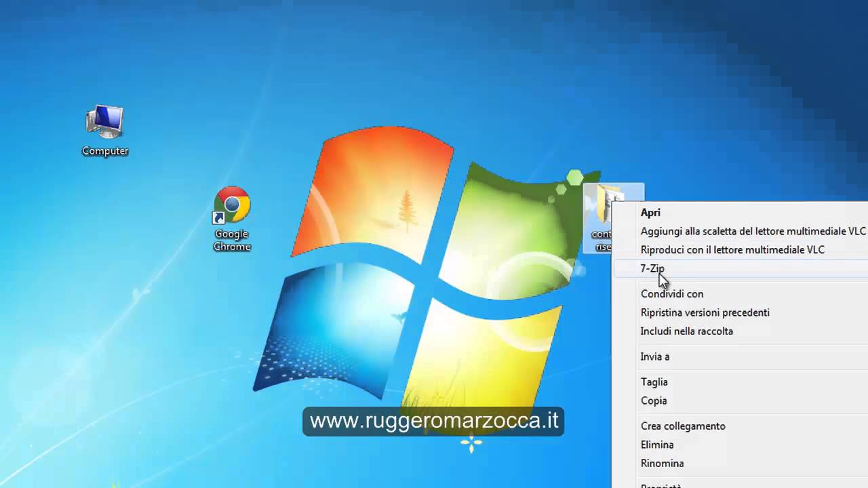
Task: Open the Invia a submenu
Action: tap(740, 357)
